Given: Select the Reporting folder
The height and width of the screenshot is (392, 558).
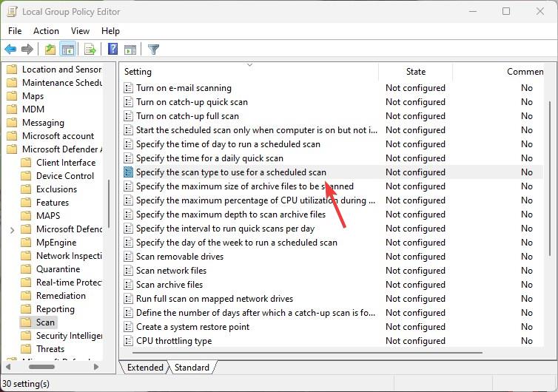Looking at the screenshot, I should pyautogui.click(x=56, y=308).
